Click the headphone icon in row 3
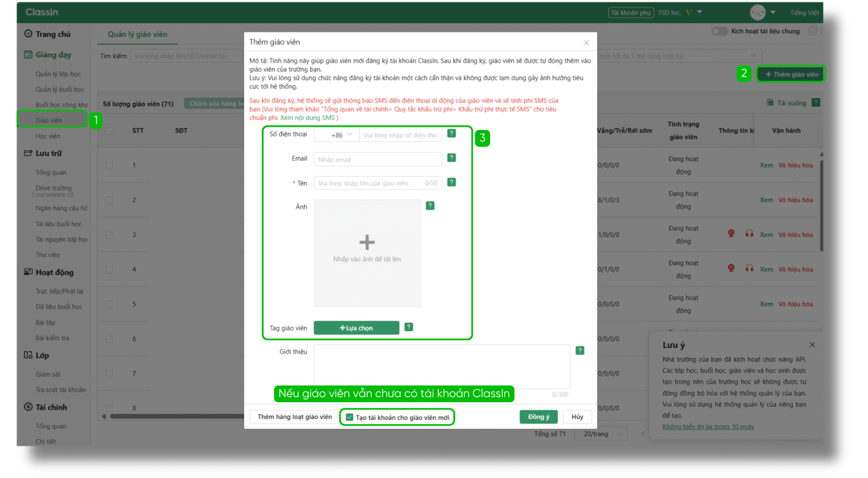The width and height of the screenshot is (868, 478). click(x=749, y=233)
